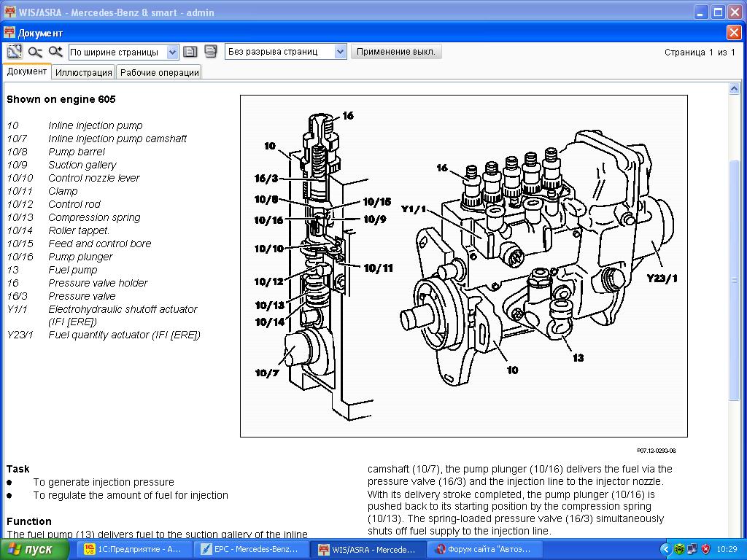Click the selection tool icon in the toolbar
Screen dimensions: 747x560
[x=15, y=52]
